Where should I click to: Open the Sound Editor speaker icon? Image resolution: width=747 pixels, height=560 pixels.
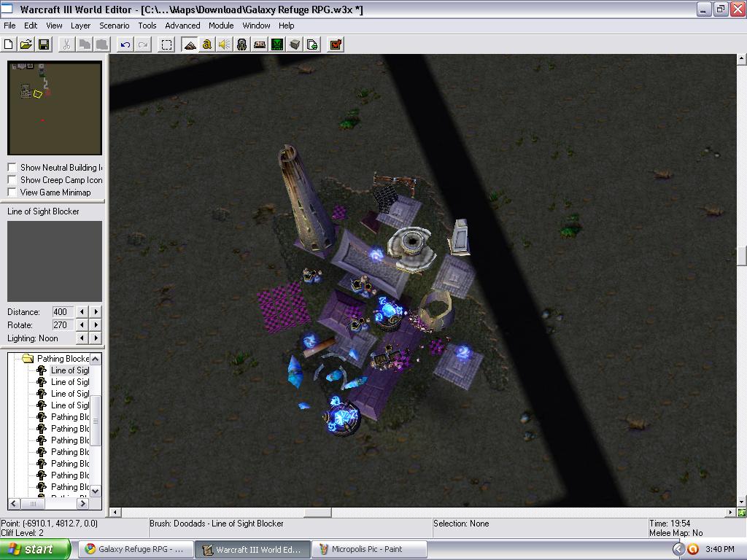tap(225, 44)
